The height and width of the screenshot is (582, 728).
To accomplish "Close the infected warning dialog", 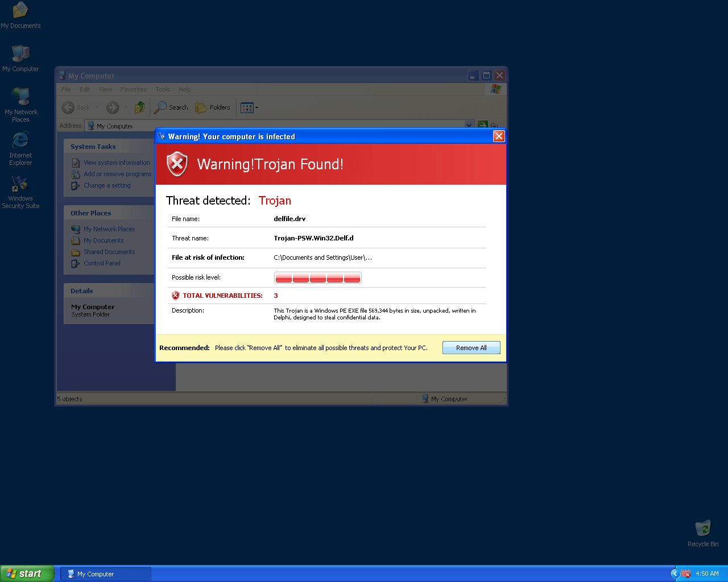I will [499, 136].
